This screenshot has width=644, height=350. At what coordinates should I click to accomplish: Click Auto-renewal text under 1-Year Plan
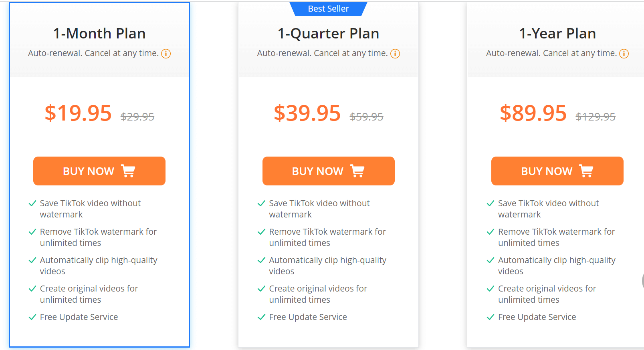point(551,53)
